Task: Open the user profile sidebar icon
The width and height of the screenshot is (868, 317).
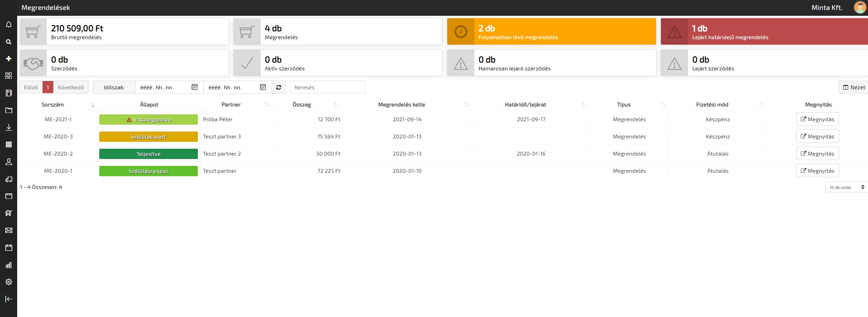Action: point(9,162)
